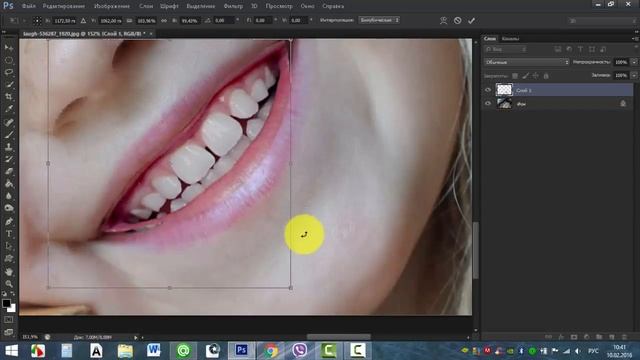Open the Файл menu
The height and width of the screenshot is (360, 640).
coord(29,6)
